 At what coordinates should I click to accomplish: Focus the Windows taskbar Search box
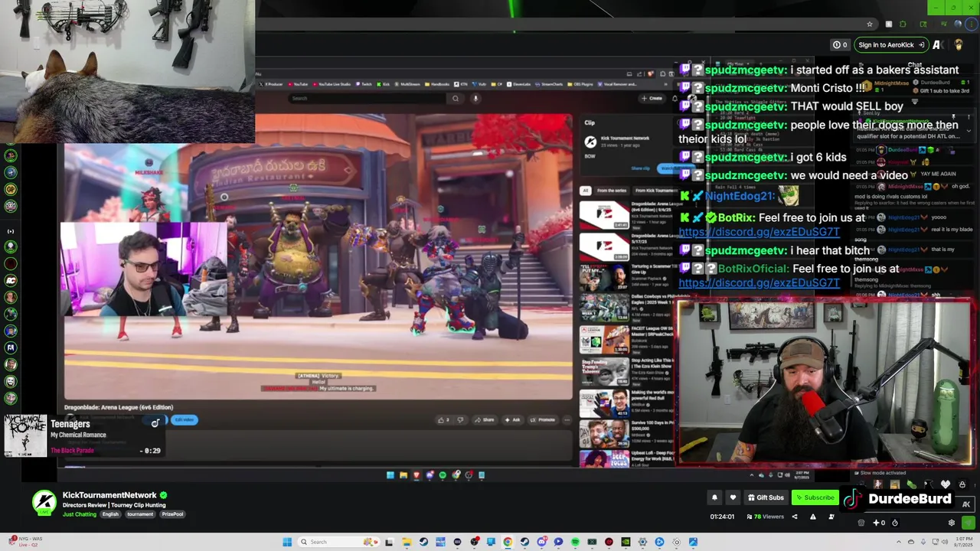[338, 542]
